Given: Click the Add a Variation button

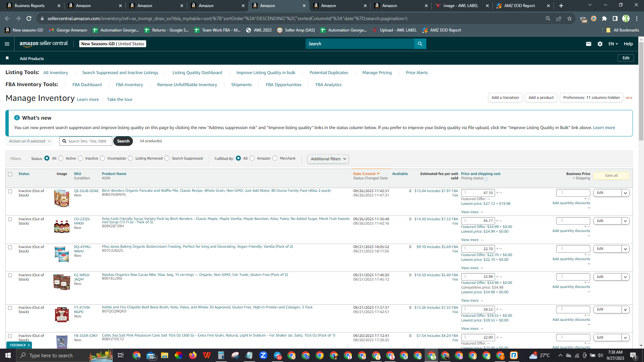Looking at the screenshot, I should point(505,98).
